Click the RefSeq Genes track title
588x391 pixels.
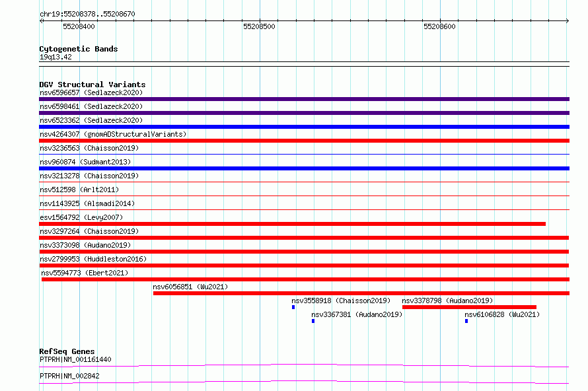point(67,351)
